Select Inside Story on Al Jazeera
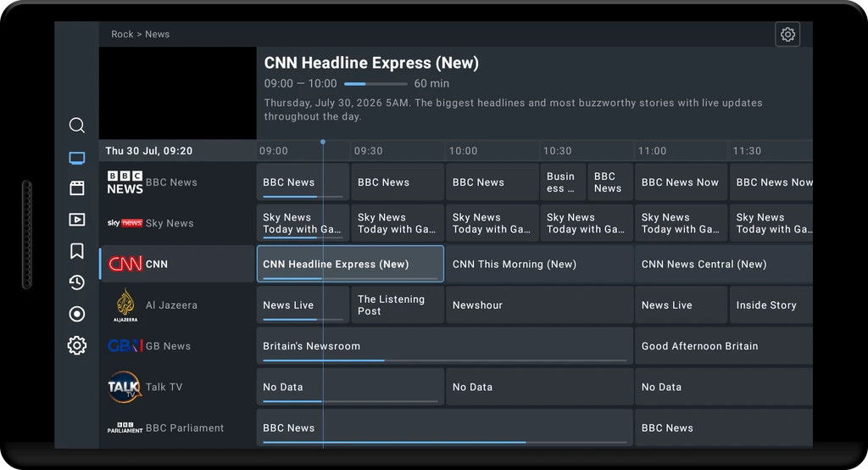This screenshot has height=470, width=868. [x=771, y=305]
